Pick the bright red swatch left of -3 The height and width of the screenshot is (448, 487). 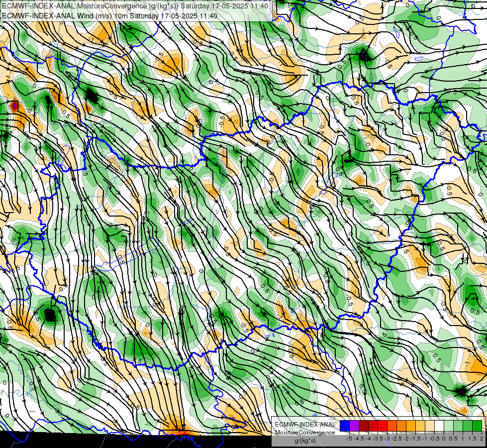[383, 426]
